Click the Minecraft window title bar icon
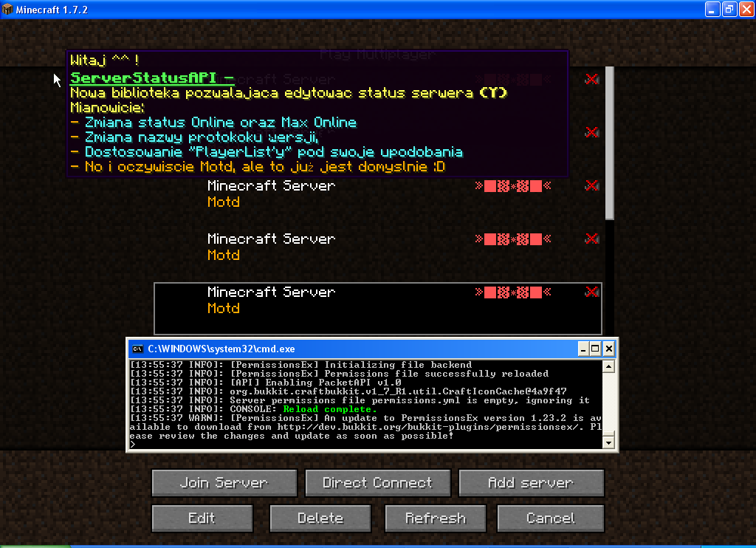 7,9
